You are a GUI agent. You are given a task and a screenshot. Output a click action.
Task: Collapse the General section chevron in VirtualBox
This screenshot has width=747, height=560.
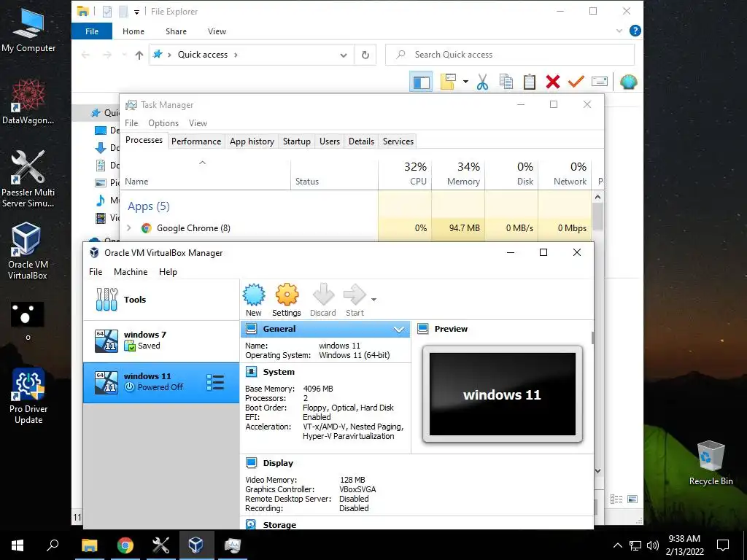click(x=399, y=329)
